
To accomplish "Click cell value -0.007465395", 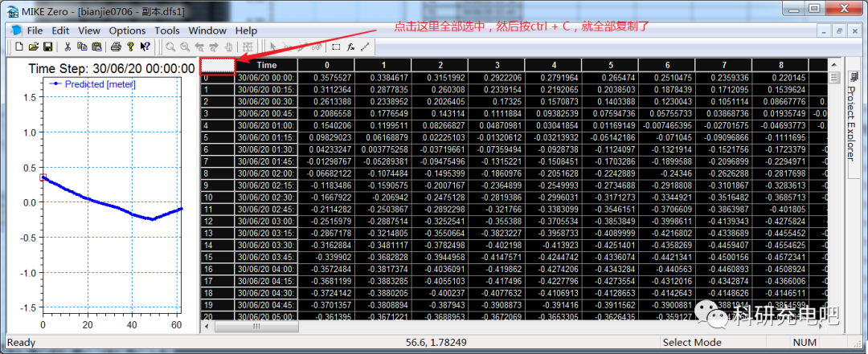I will tap(667, 126).
